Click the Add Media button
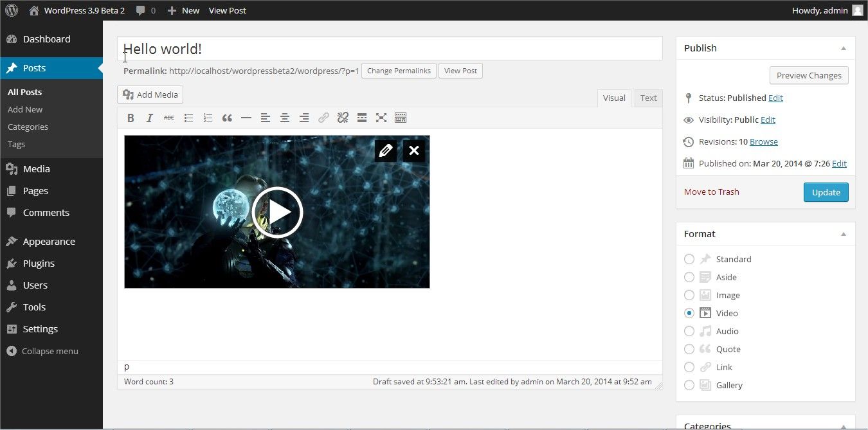868x430 pixels. pos(150,94)
